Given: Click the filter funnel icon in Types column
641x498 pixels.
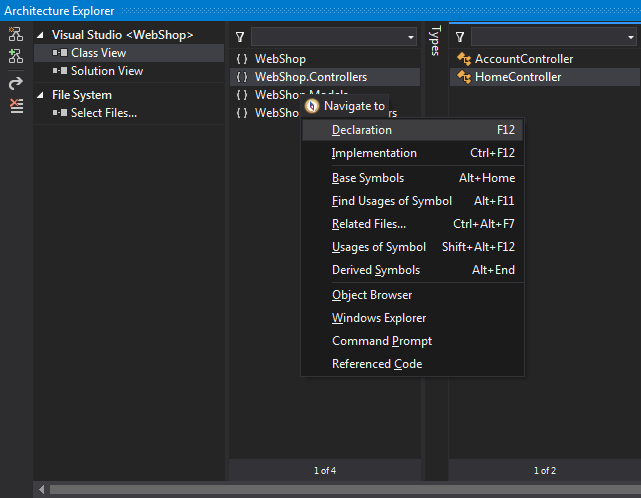Looking at the screenshot, I should click(460, 37).
